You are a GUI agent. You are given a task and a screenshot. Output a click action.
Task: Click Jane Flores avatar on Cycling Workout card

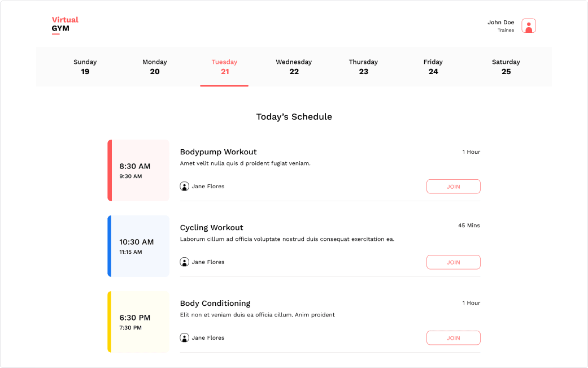pos(184,262)
